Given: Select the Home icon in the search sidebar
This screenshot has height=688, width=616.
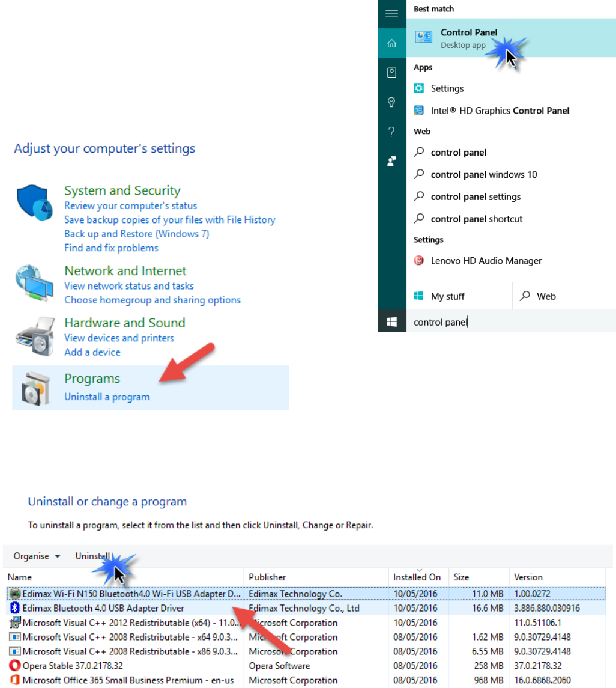Looking at the screenshot, I should (x=391, y=43).
